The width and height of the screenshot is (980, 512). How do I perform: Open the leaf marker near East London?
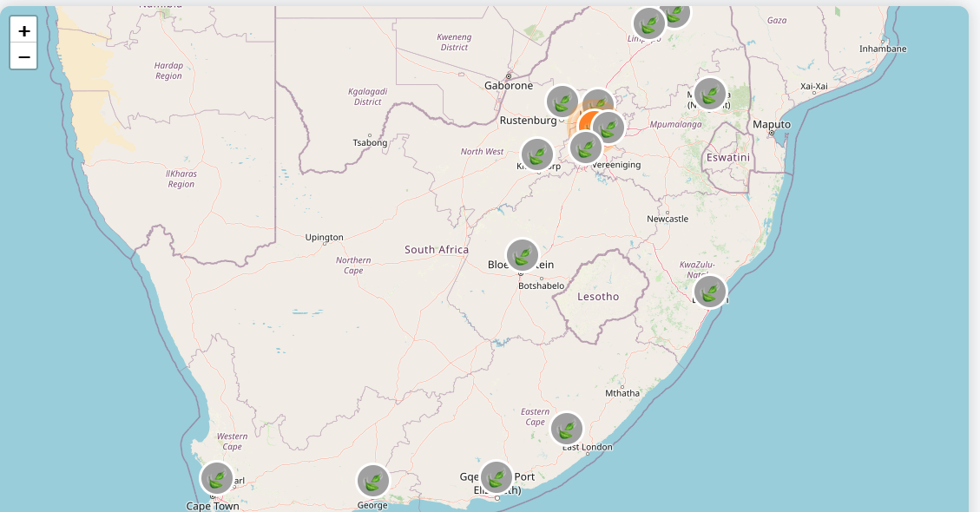(x=567, y=429)
